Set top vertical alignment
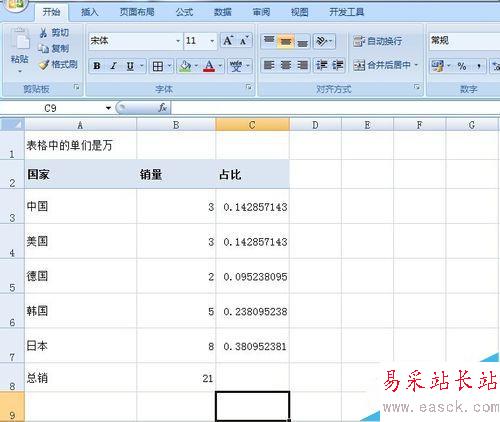Image resolution: width=500 pixels, height=422 pixels. (269, 41)
